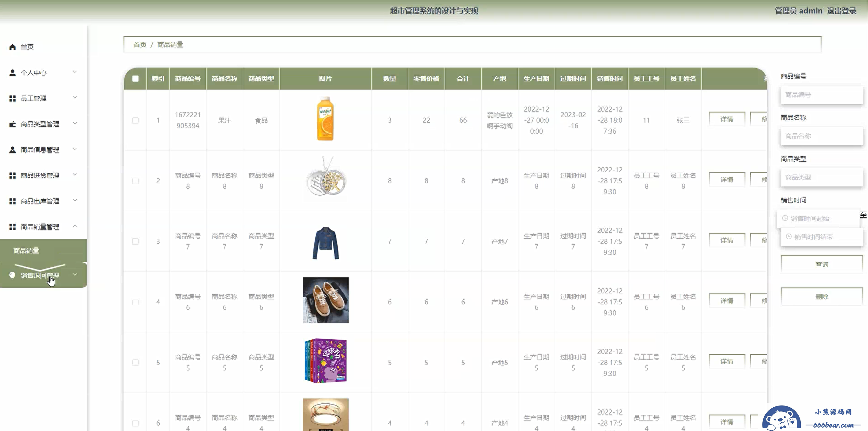This screenshot has width=868, height=431.
Task: Expand the 商品进货管理 chevron
Action: click(75, 174)
